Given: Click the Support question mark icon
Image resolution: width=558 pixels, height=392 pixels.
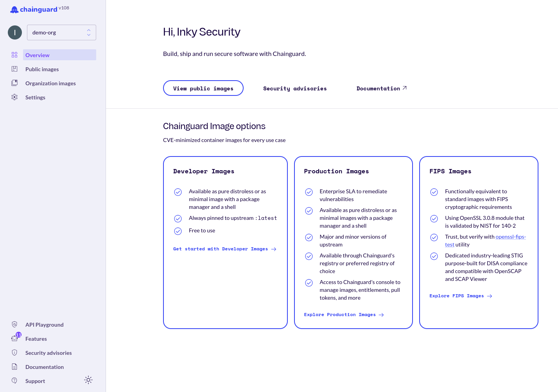Looking at the screenshot, I should (14, 381).
